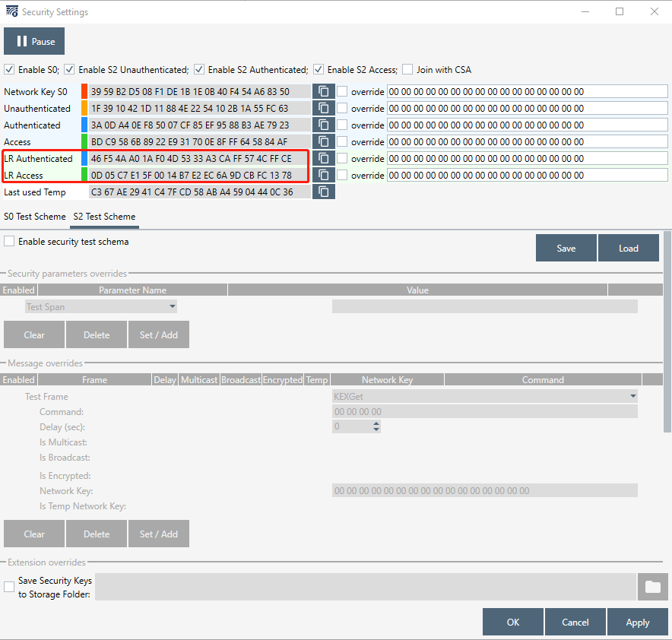Click the Apply button
Image resolution: width=672 pixels, height=640 pixels.
(x=637, y=623)
